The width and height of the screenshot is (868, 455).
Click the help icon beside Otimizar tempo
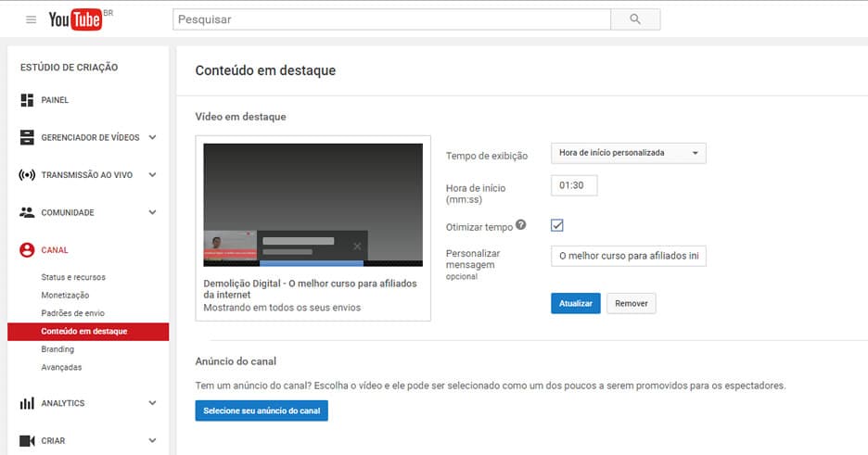click(521, 224)
